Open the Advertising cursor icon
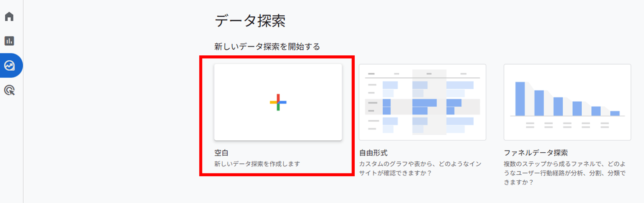The width and height of the screenshot is (644, 203). click(9, 90)
